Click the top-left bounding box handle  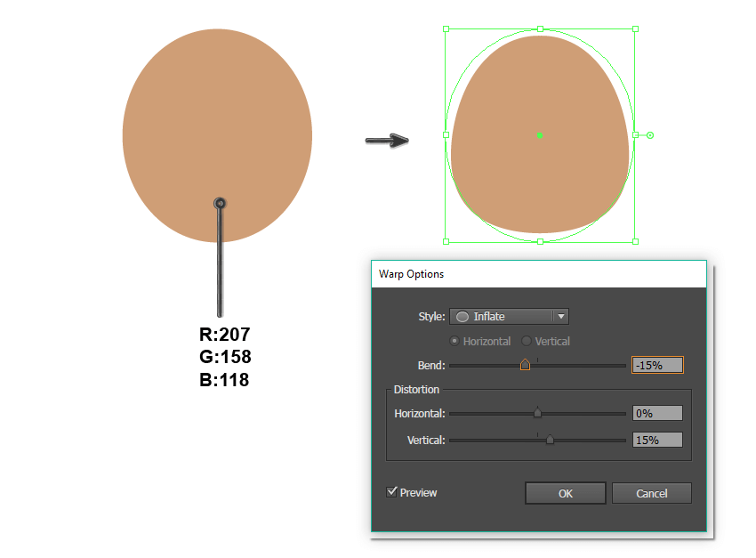[446, 28]
